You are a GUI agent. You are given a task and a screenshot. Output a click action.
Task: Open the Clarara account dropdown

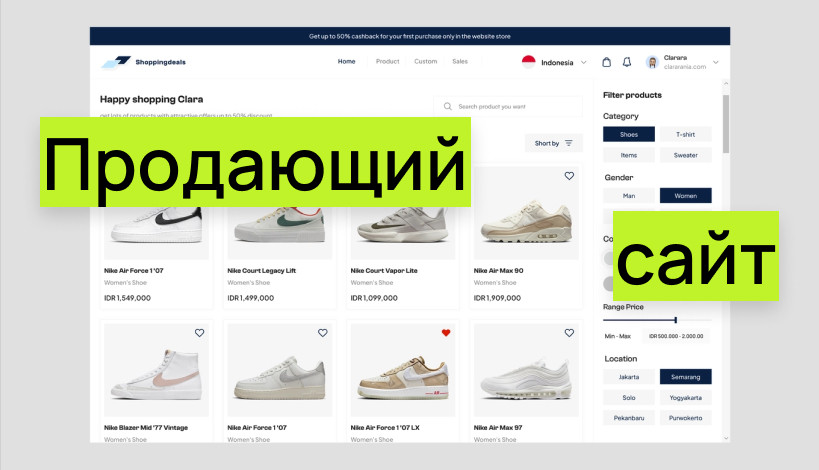pos(716,62)
